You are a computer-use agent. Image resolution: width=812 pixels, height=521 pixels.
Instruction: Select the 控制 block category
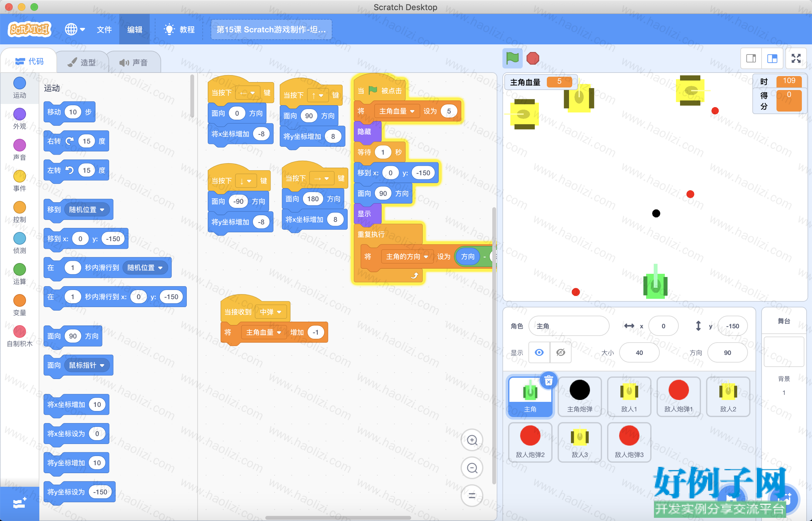coord(20,212)
